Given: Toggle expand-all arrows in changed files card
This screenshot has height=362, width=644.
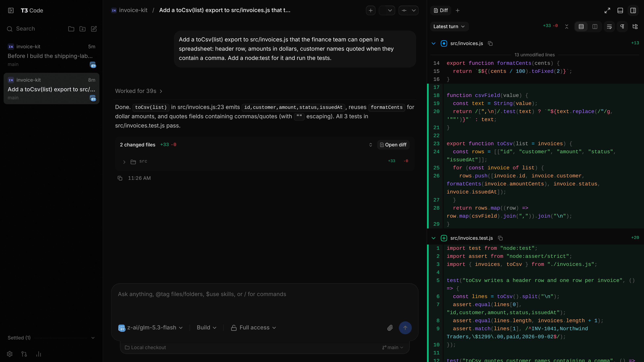Looking at the screenshot, I should 371,145.
